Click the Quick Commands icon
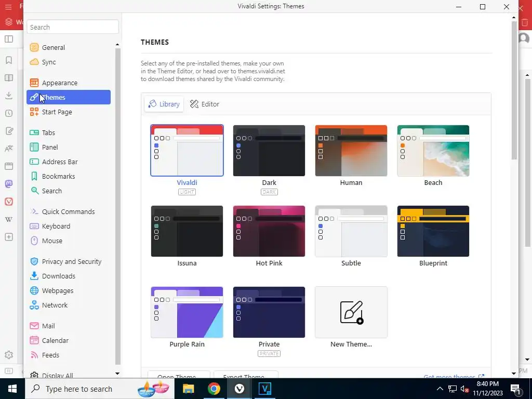The image size is (532, 399). [x=34, y=212]
